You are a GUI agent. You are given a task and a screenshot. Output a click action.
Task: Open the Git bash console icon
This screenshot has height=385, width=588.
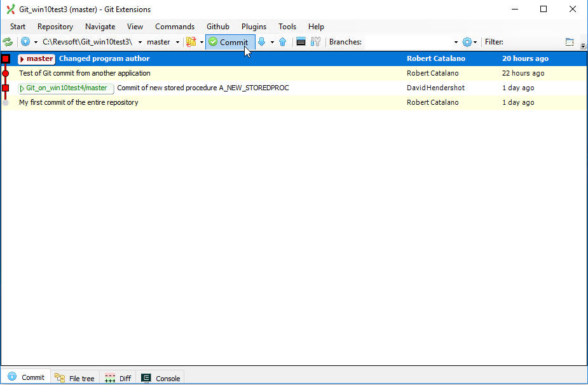(x=301, y=41)
